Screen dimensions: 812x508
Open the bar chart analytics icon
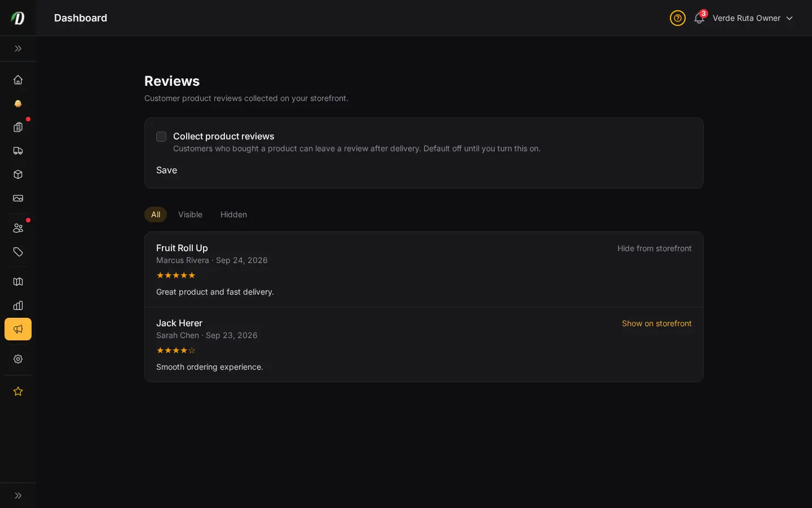click(18, 305)
